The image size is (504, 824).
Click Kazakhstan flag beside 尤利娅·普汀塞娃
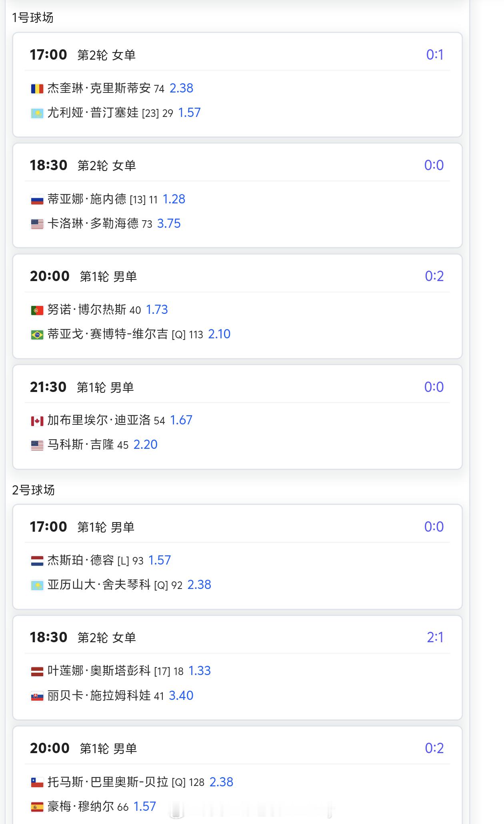pos(37,113)
